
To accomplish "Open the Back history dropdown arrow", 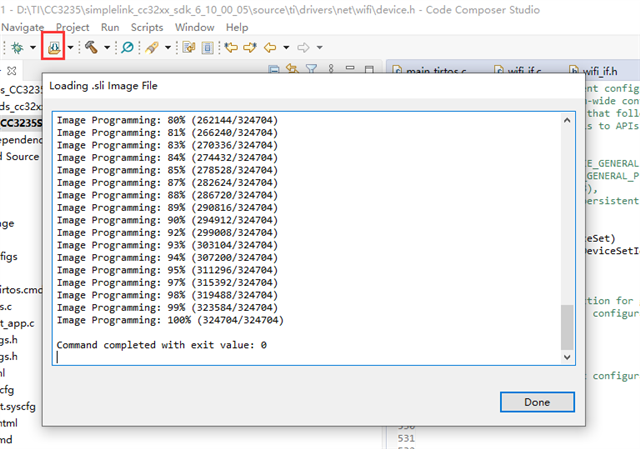I will (x=286, y=48).
